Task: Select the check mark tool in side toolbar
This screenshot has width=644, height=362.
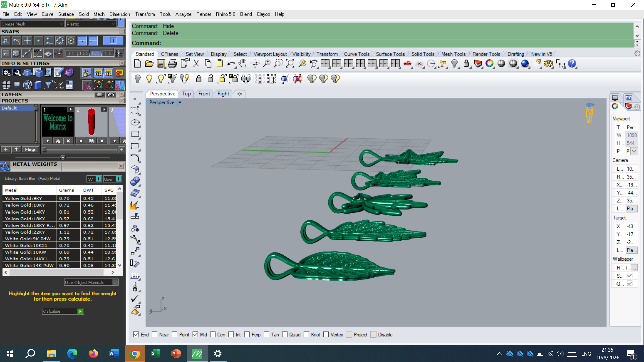Action: (x=135, y=298)
